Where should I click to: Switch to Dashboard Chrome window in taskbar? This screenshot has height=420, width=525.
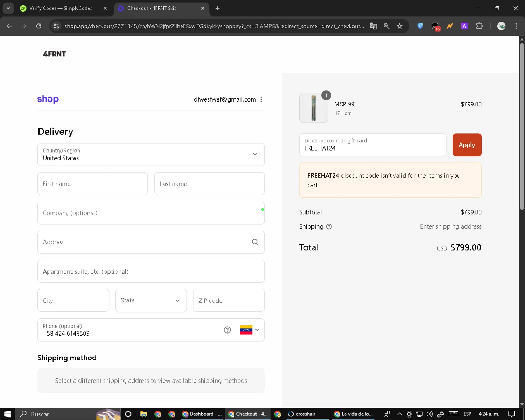click(202, 414)
